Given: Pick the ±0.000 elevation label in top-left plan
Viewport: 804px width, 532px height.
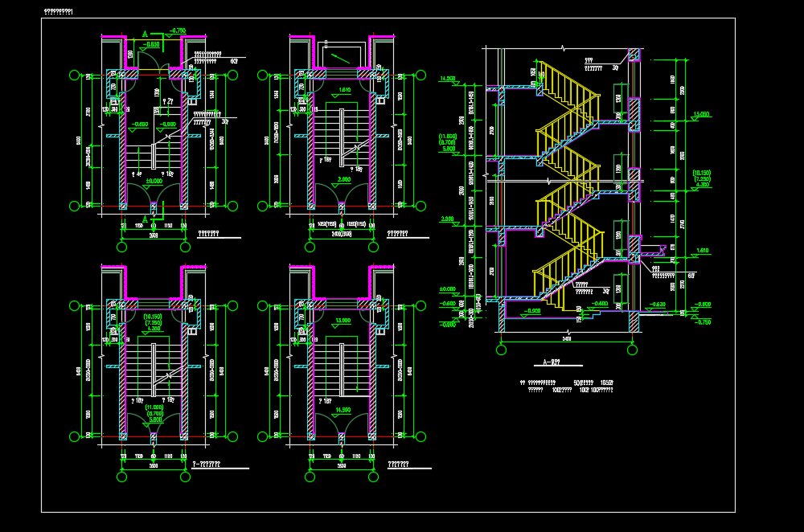Looking at the screenshot, I should 153,182.
